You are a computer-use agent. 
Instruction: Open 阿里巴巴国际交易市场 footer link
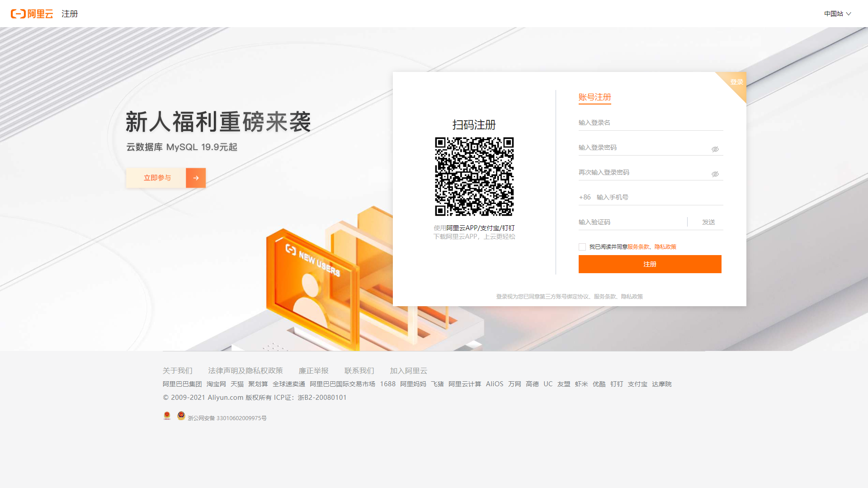(343, 384)
